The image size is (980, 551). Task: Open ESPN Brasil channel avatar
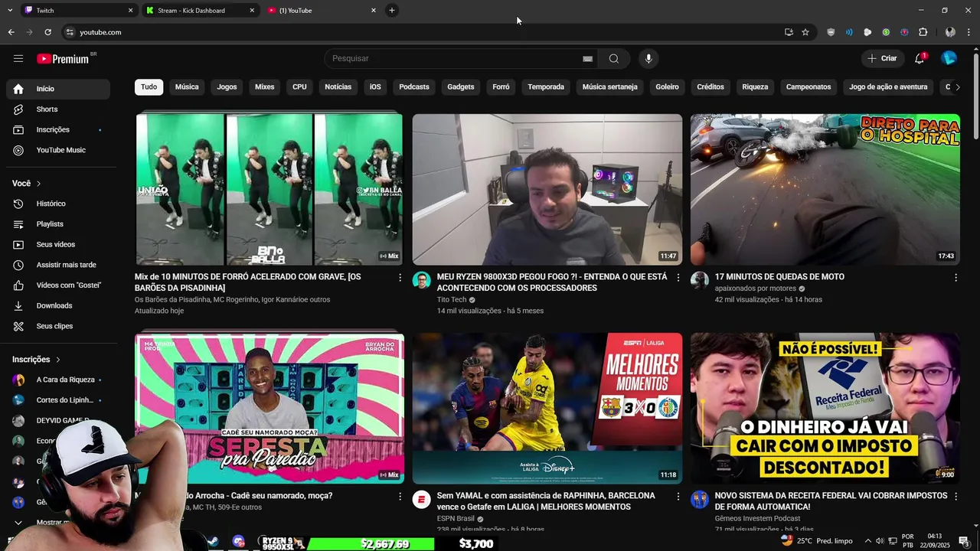(x=421, y=500)
